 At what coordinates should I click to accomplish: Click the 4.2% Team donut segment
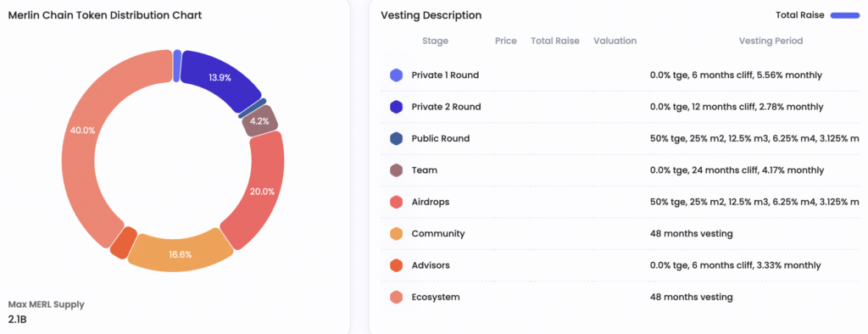coord(260,121)
